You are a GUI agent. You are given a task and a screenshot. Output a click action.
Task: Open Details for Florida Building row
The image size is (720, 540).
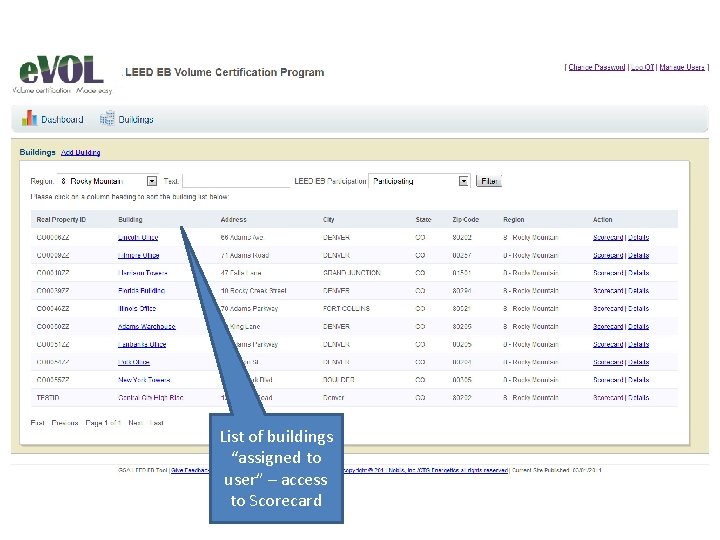point(638,291)
